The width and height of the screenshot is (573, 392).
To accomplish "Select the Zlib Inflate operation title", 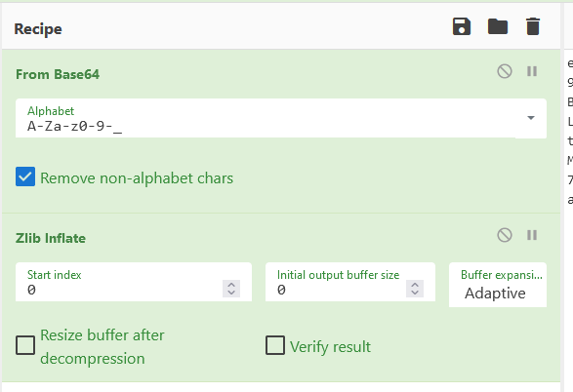I will point(51,238).
